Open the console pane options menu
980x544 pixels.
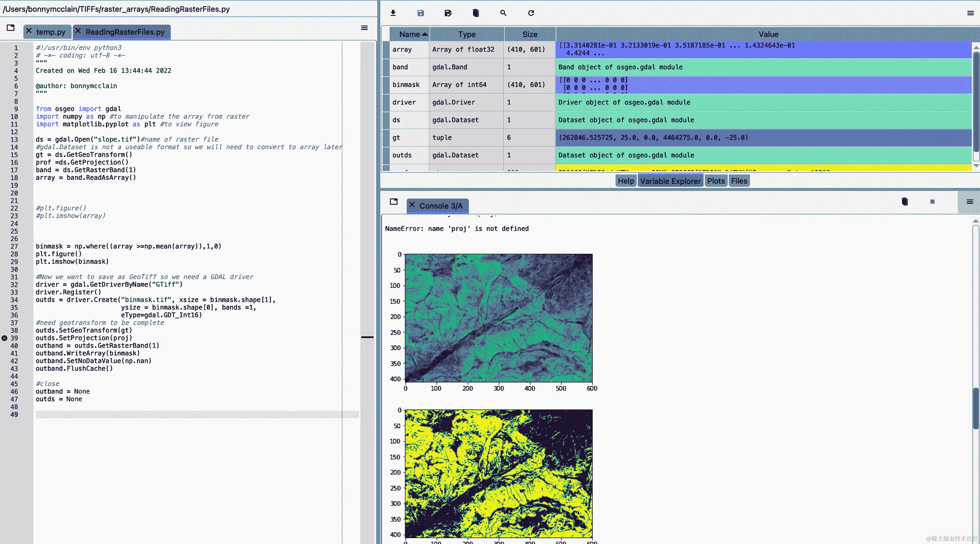click(970, 201)
